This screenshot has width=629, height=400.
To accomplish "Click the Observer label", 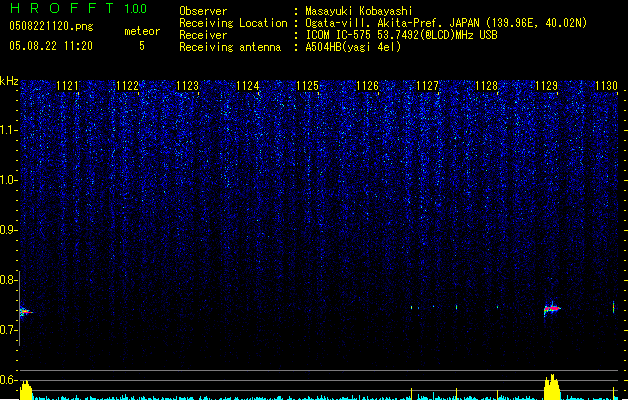I will point(203,11).
